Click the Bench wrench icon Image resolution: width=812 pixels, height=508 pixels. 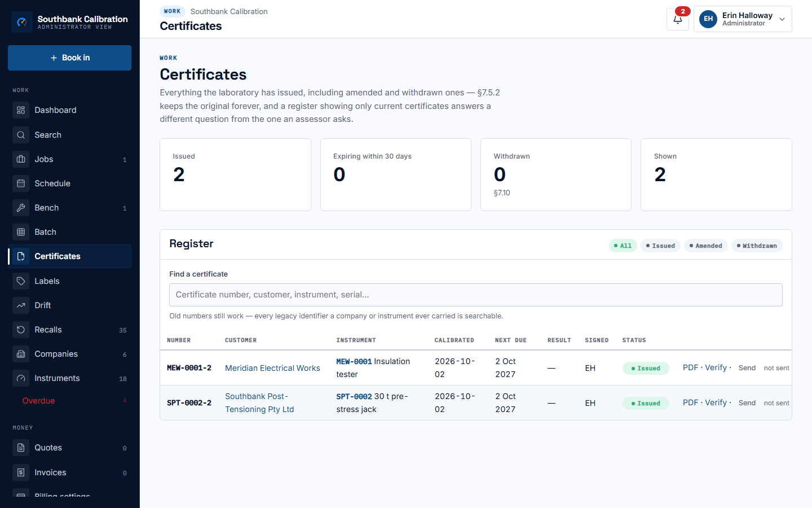tap(21, 208)
